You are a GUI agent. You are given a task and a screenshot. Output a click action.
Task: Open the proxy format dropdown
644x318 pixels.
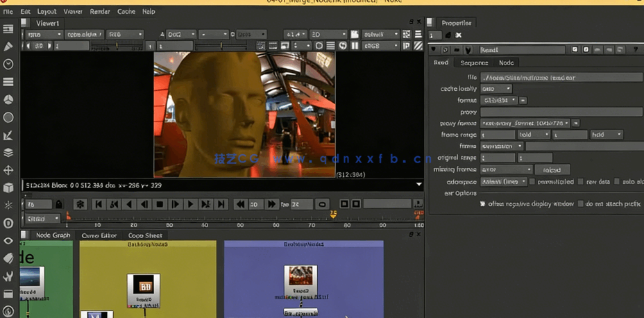click(x=525, y=123)
